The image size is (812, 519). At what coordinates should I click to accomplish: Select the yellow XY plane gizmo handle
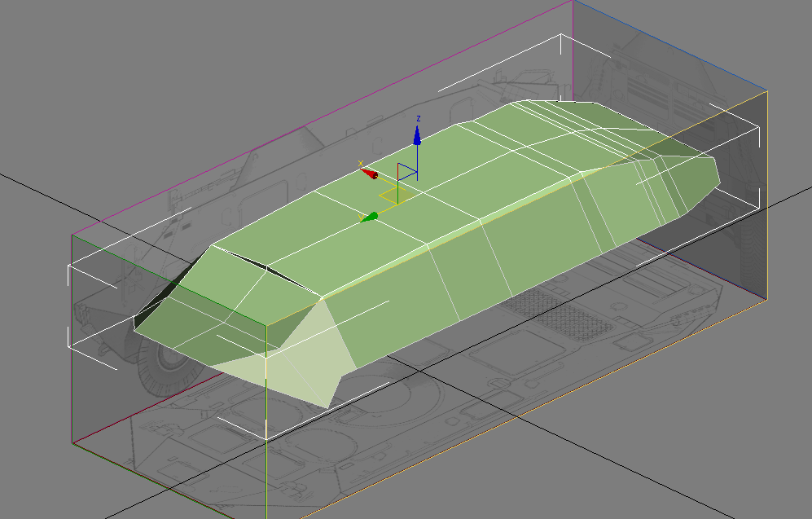click(x=397, y=196)
